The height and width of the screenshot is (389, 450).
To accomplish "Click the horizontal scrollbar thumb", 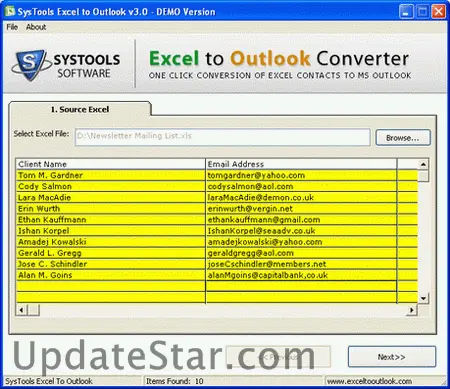I will tap(33, 310).
